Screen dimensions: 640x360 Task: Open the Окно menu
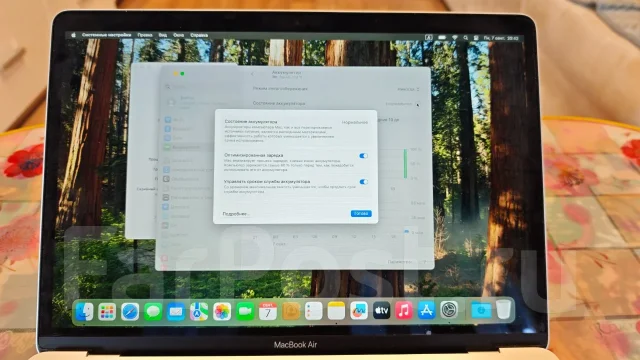click(178, 35)
